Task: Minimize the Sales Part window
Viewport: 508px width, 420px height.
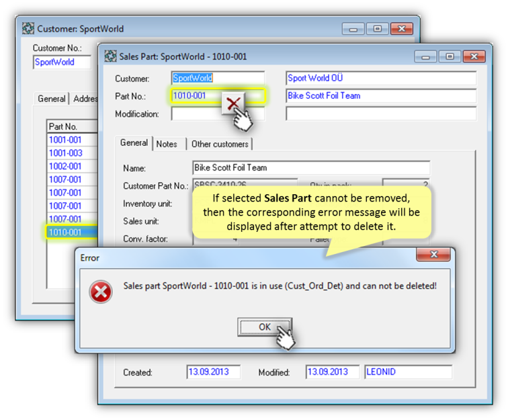Action: coord(425,56)
